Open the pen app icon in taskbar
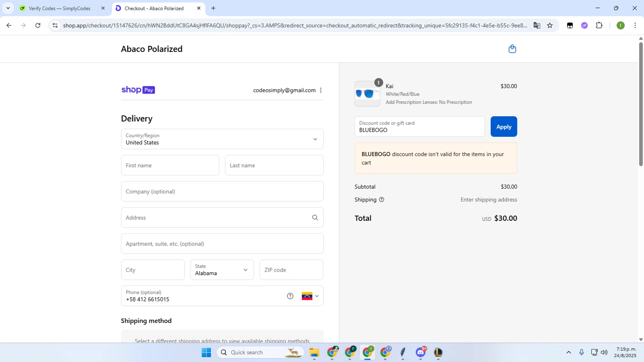The width and height of the screenshot is (644, 362). 403,353
